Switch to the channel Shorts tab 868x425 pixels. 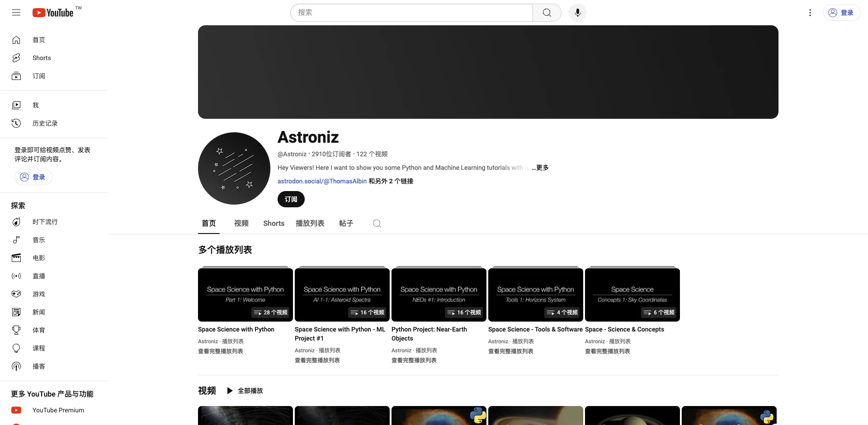[x=274, y=224]
